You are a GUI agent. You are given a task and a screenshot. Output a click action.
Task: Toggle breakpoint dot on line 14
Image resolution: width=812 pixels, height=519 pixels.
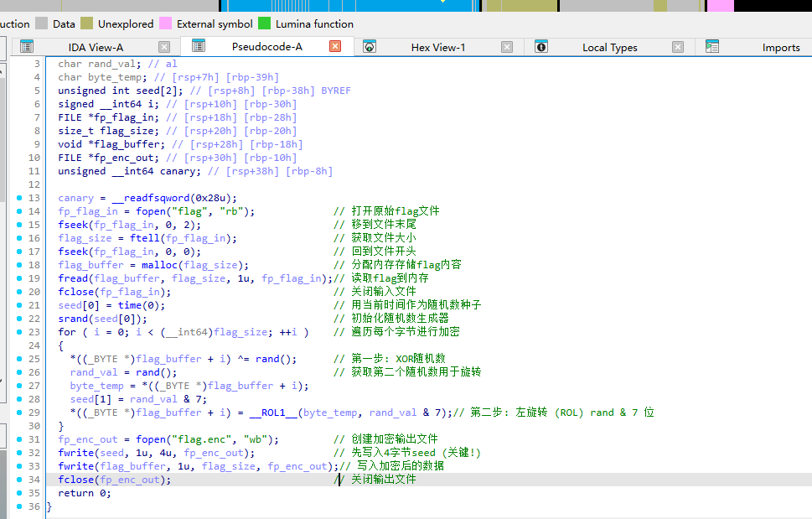[x=20, y=211]
